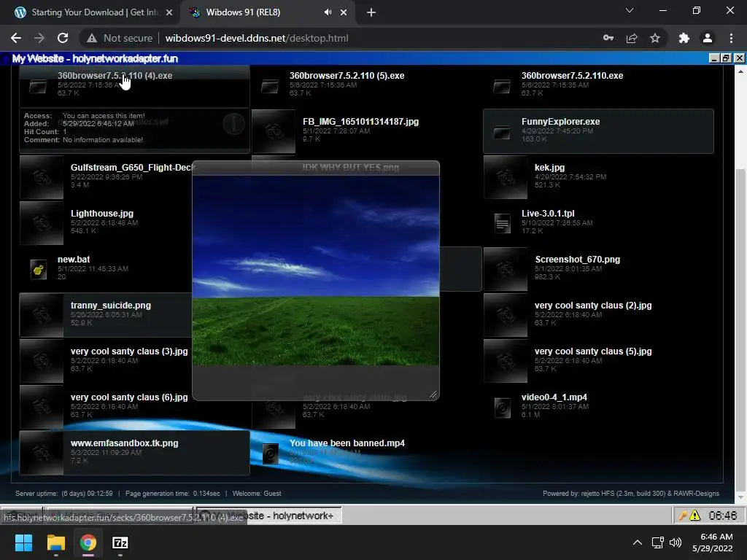Open very cool santy claus (6).jpg
The height and width of the screenshot is (560, 747).
click(129, 397)
